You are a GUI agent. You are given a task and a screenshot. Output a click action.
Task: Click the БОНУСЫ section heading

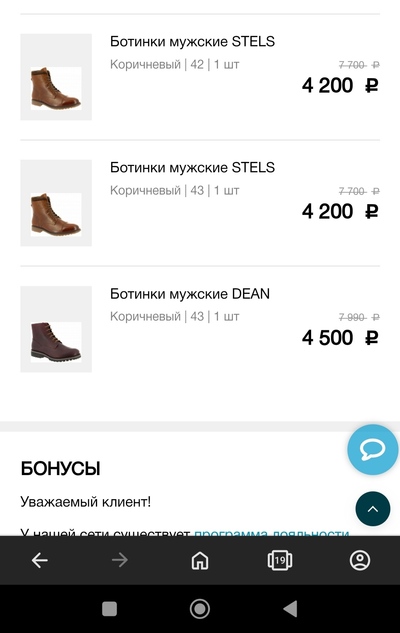tap(61, 469)
